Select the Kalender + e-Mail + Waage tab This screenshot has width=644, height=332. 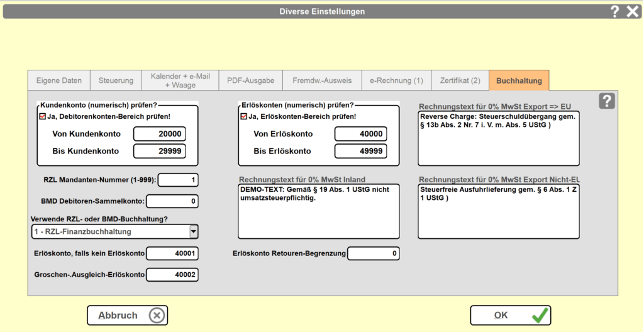pos(180,80)
